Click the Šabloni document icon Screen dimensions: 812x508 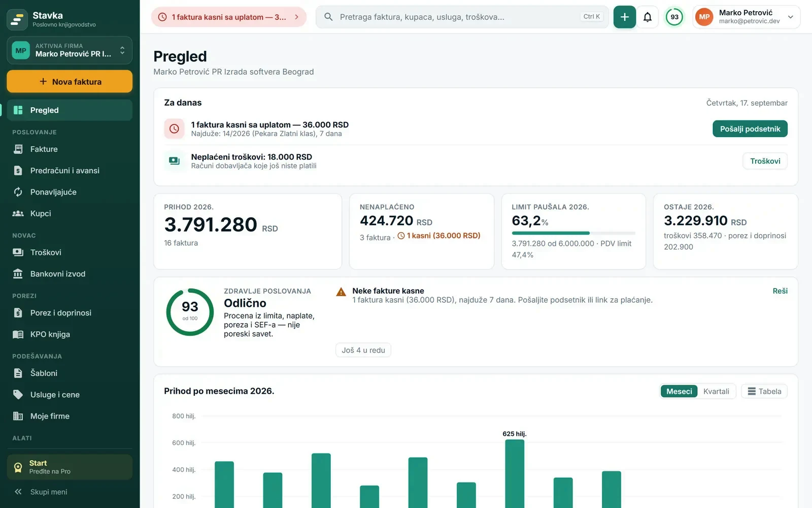[x=18, y=373]
